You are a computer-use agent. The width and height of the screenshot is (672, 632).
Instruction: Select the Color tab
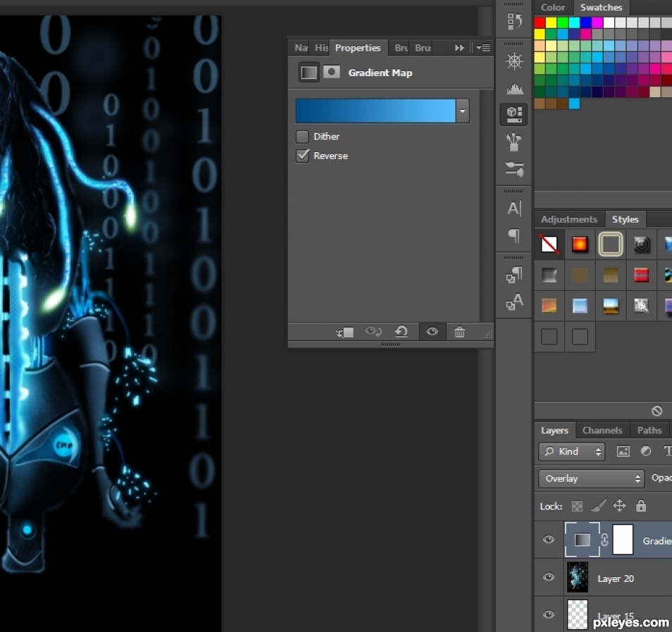tap(552, 7)
